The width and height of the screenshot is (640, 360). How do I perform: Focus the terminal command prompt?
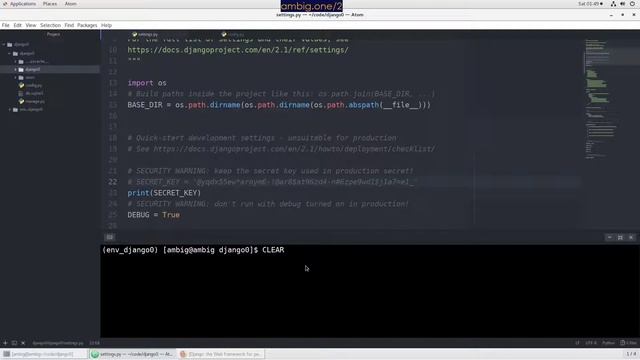193,250
